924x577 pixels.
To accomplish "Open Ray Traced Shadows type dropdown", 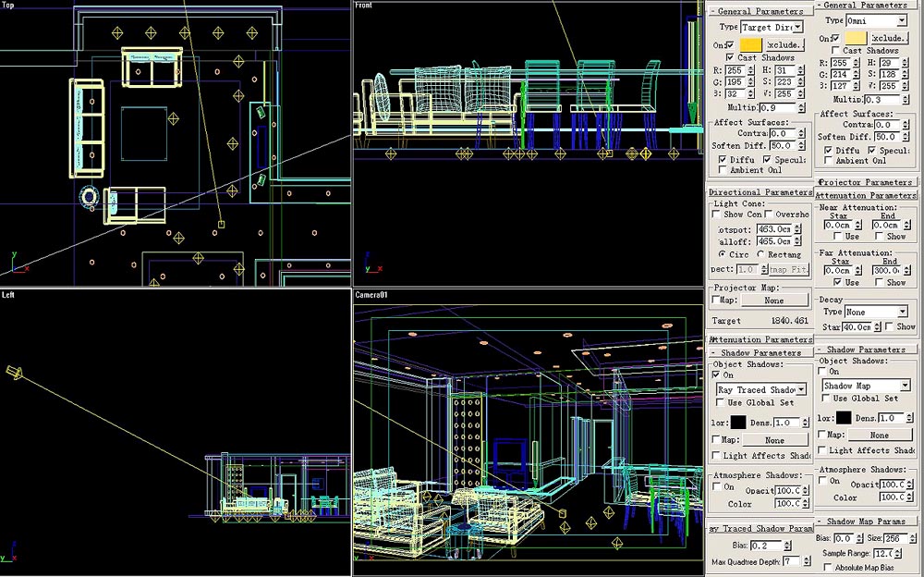I will pyautogui.click(x=761, y=389).
